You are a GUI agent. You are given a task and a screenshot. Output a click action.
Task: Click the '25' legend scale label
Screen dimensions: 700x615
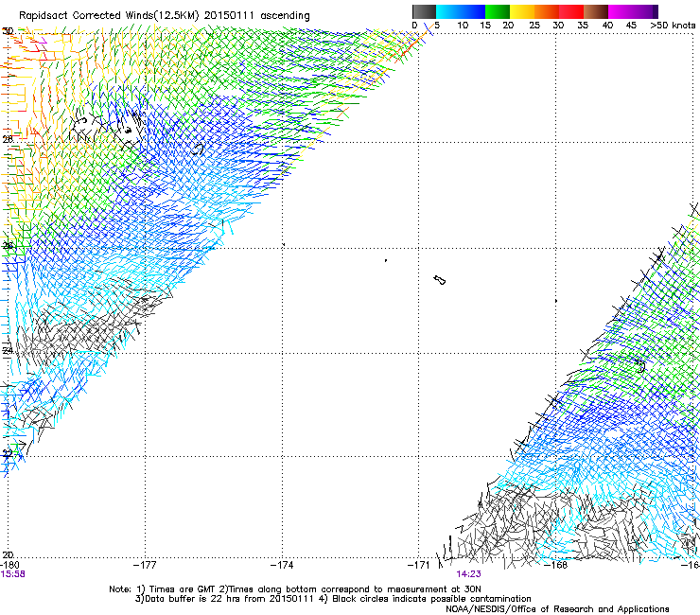pos(534,26)
